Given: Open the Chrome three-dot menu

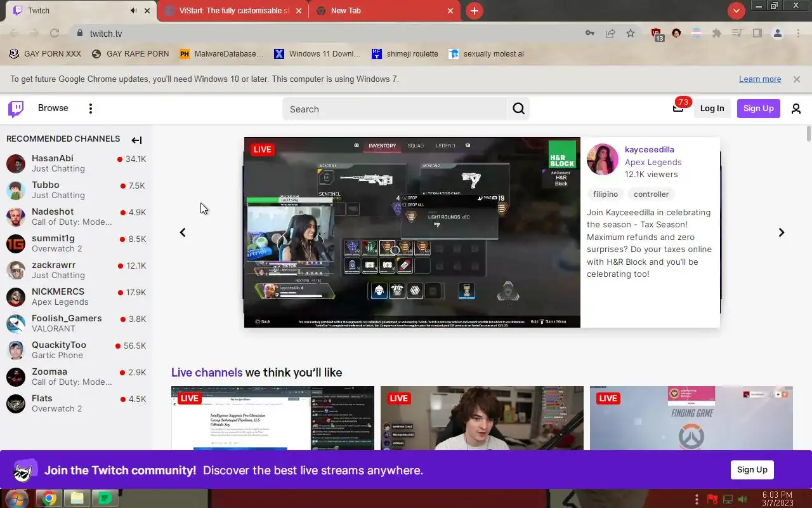Looking at the screenshot, I should (x=798, y=34).
